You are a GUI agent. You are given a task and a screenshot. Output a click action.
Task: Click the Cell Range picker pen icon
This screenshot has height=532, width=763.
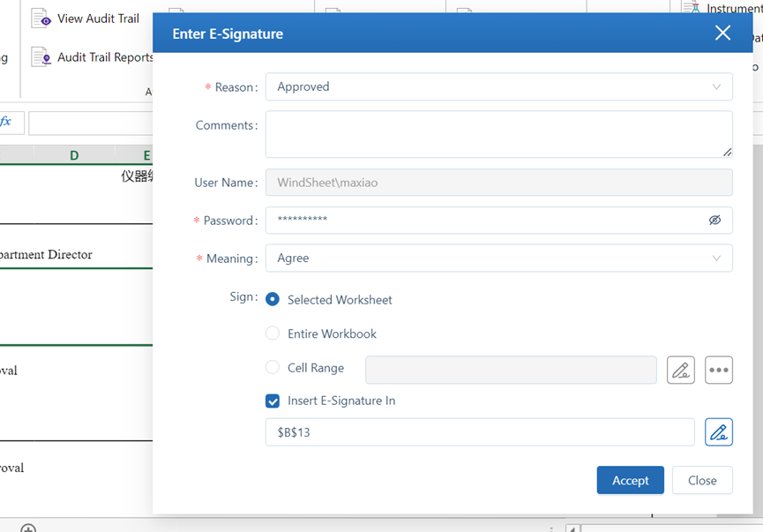click(680, 371)
